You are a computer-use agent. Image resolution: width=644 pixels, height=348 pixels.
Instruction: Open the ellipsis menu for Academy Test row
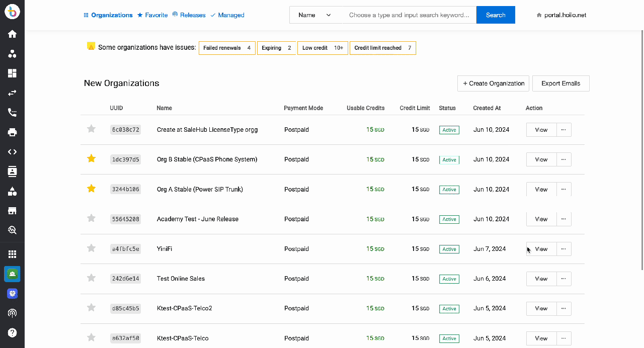click(x=563, y=219)
